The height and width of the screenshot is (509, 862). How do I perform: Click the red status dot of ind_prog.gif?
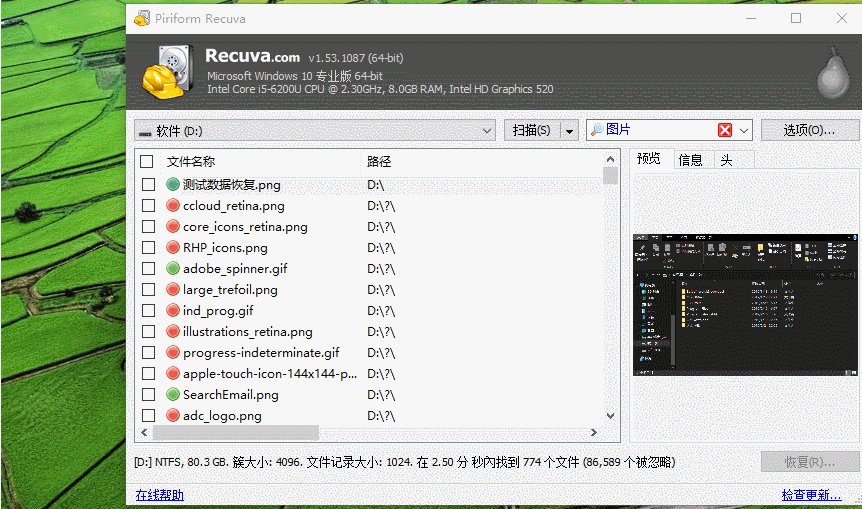[x=173, y=311]
